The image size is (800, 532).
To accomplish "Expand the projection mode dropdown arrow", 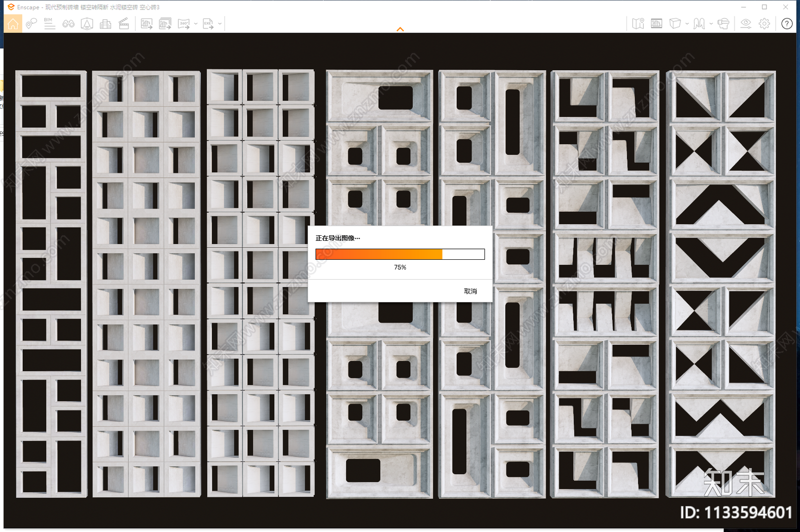I will [687, 23].
